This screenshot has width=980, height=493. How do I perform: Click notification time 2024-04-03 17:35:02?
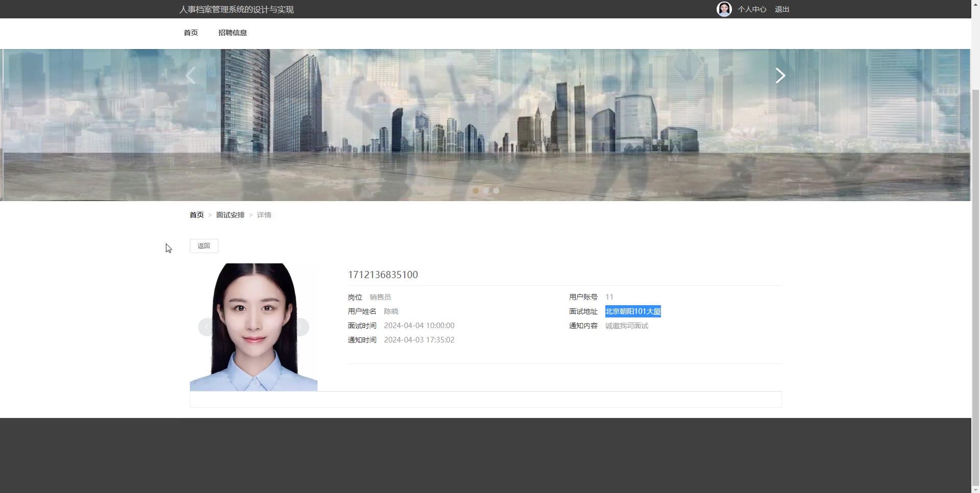(x=419, y=340)
